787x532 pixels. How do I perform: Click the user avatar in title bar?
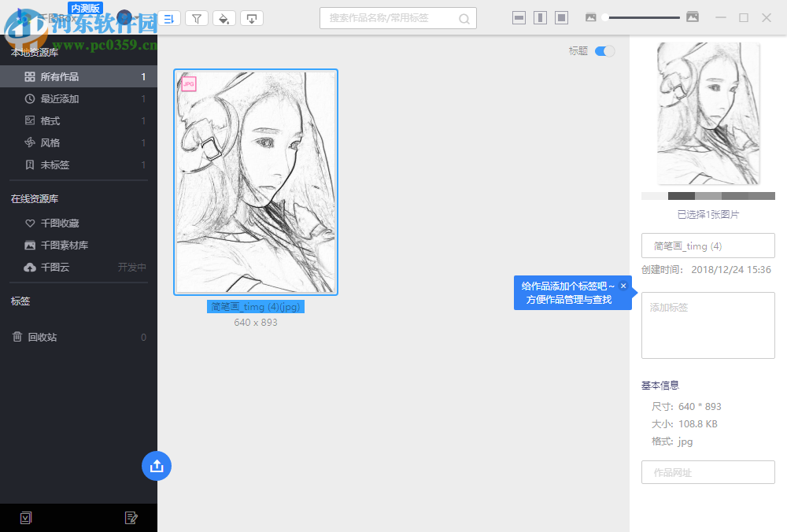click(124, 18)
